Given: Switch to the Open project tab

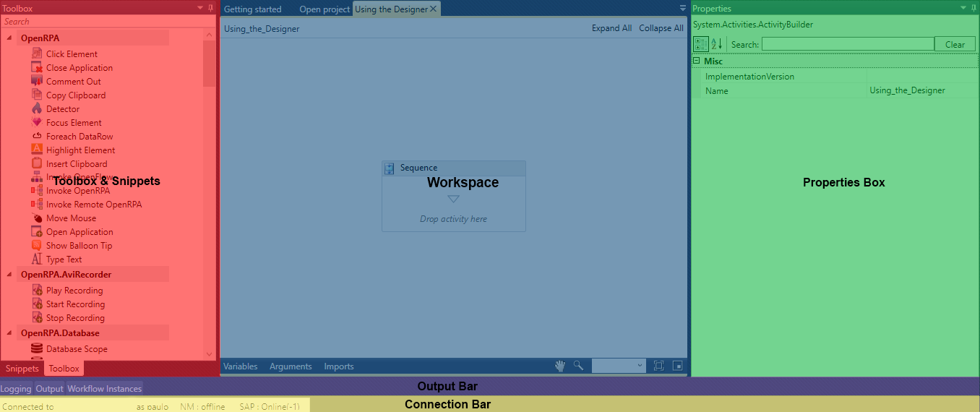Looking at the screenshot, I should (x=324, y=9).
